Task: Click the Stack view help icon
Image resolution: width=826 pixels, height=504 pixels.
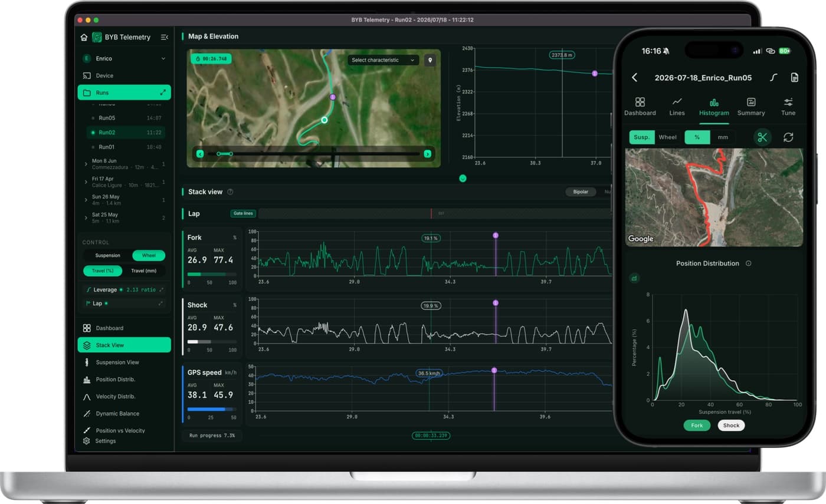Action: [x=230, y=192]
